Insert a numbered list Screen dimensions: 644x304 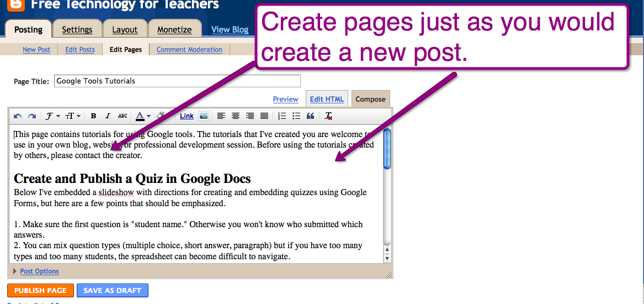[x=282, y=117]
